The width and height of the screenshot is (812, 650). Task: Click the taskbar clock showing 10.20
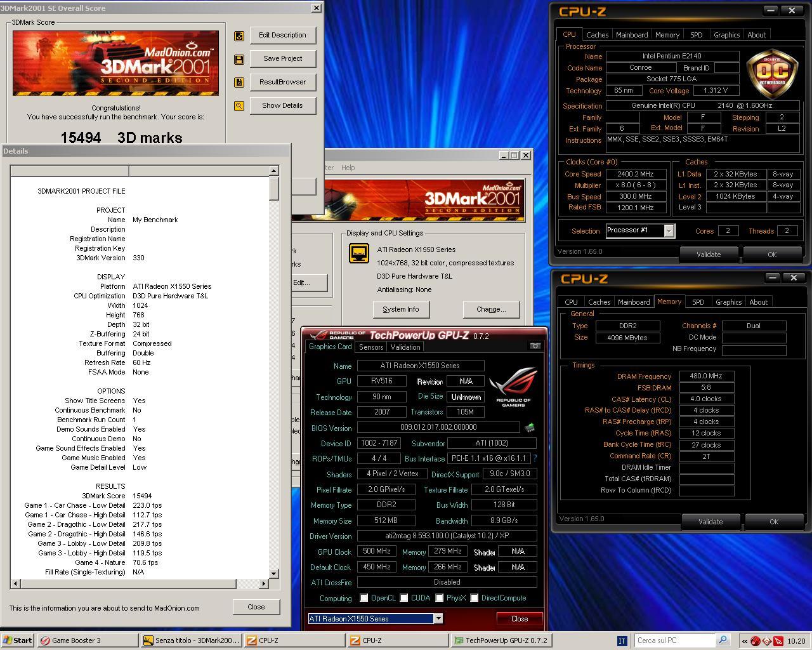(x=796, y=641)
